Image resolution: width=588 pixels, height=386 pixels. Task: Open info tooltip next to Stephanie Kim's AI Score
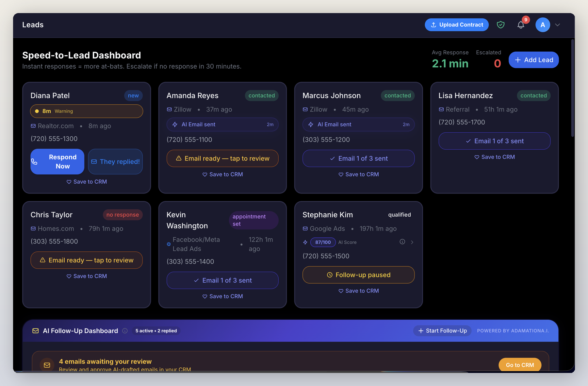(x=402, y=242)
